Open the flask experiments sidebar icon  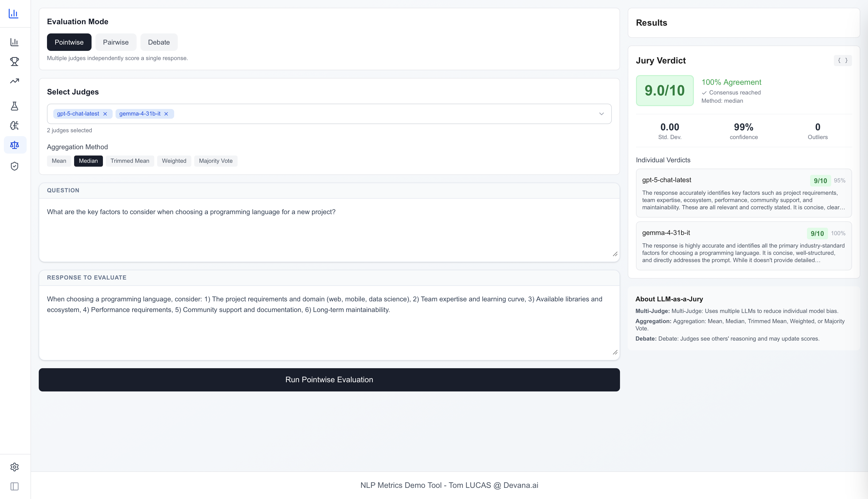[x=14, y=106]
